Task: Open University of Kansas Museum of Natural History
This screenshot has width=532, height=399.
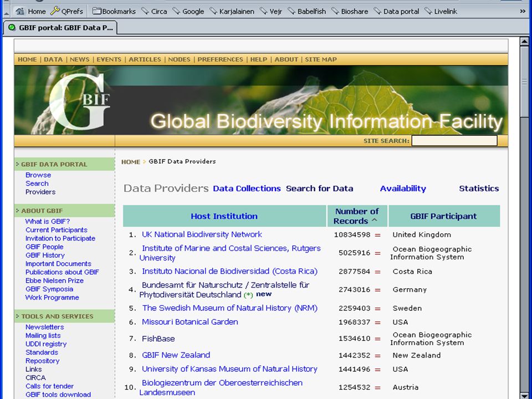Action: 229,369
